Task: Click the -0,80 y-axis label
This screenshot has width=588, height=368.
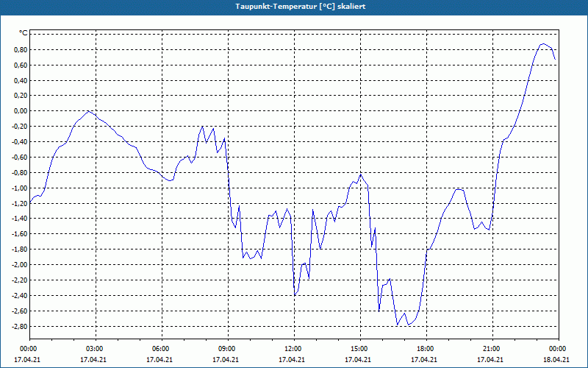Action: (x=20, y=173)
